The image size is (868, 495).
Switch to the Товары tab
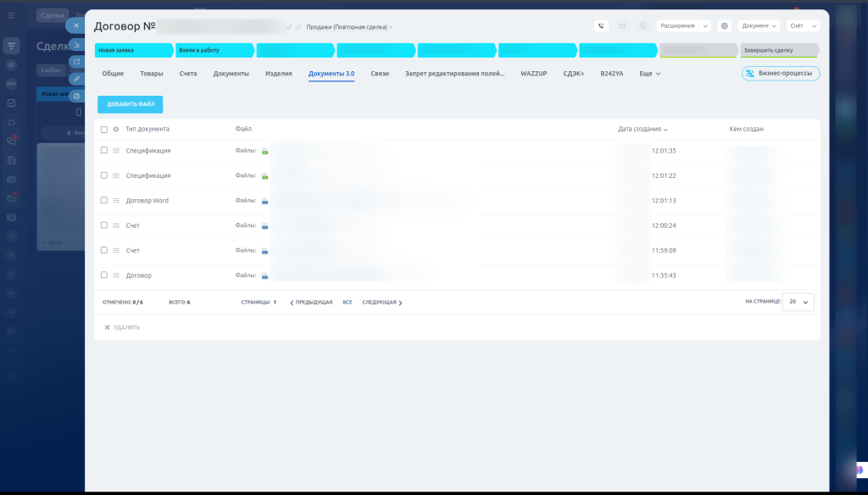[x=152, y=74]
